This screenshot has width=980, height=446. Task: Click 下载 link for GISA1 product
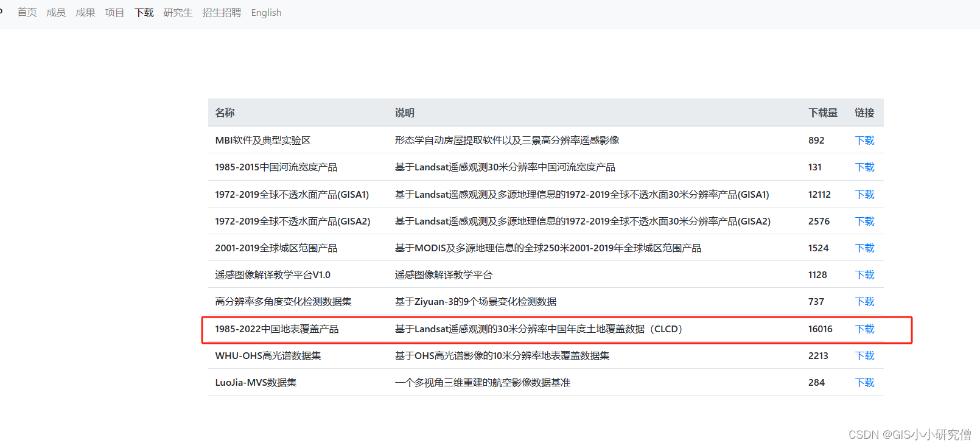click(864, 195)
